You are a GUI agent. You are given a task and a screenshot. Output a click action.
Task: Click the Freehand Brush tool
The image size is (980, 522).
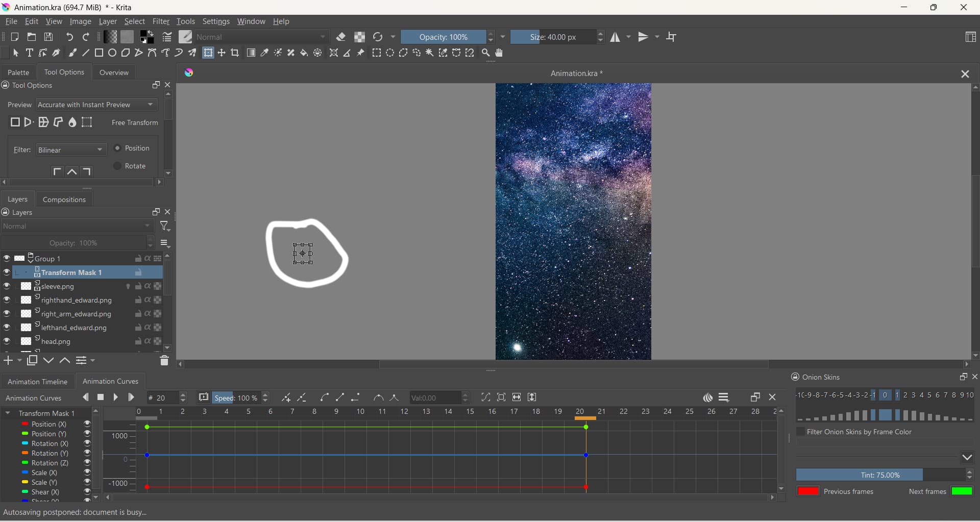72,53
